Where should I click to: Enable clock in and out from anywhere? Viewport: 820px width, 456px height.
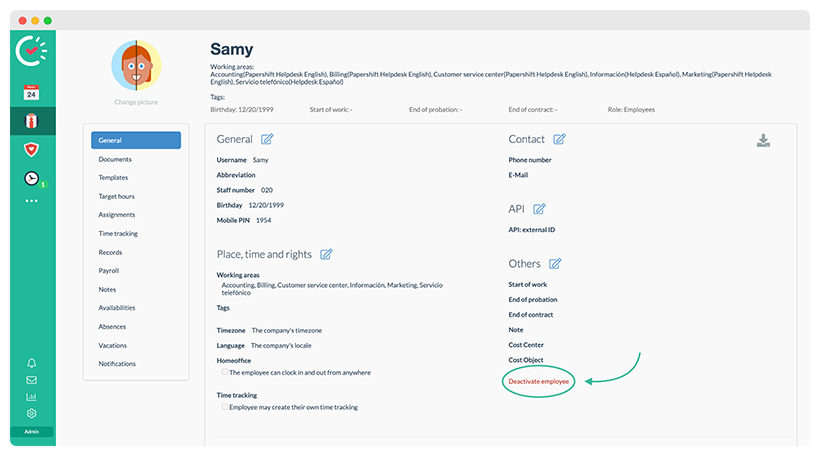point(224,372)
